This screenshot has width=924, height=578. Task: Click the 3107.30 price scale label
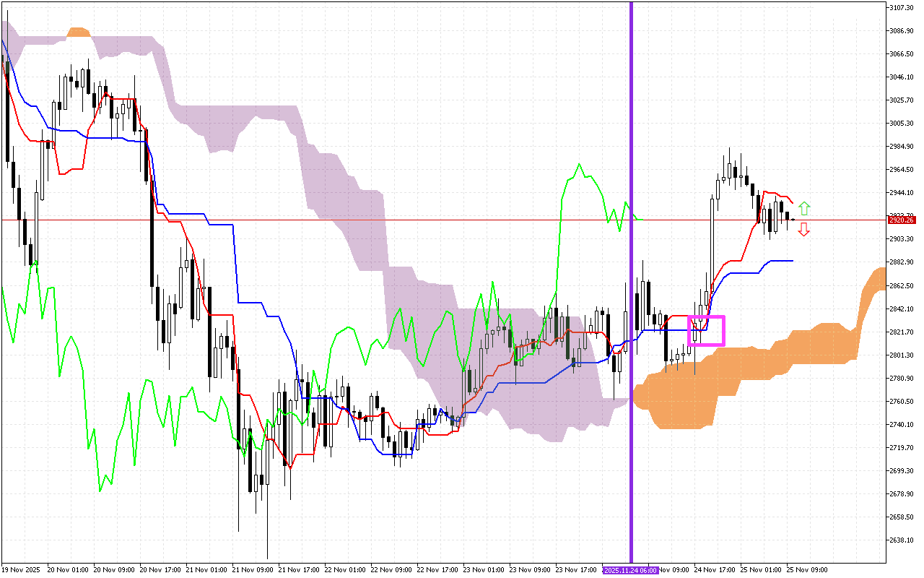click(x=901, y=7)
